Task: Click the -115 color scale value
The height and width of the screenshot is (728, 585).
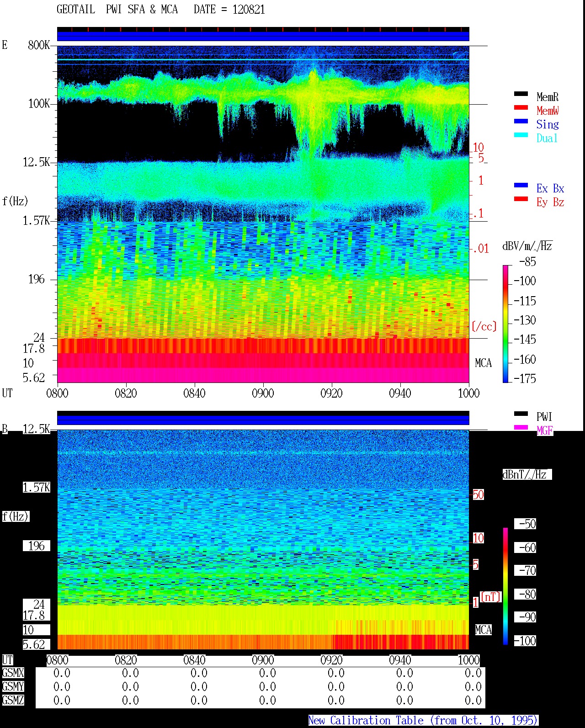Action: pos(525,301)
